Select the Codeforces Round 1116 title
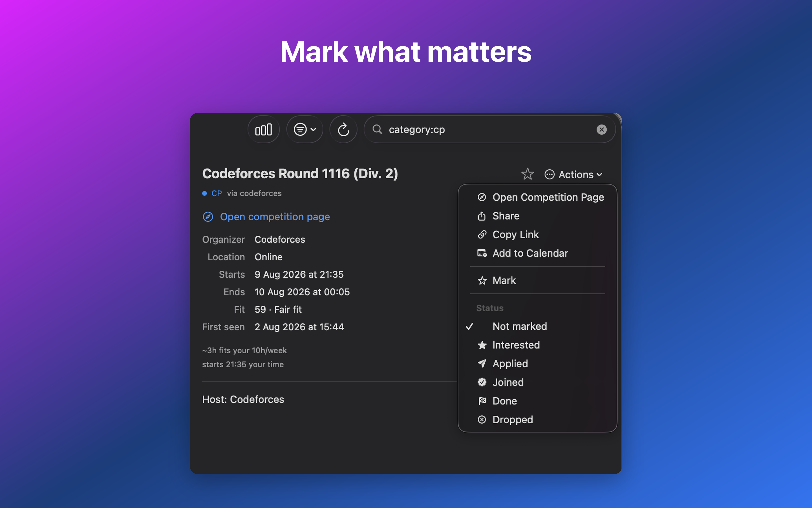Screen dimensions: 812x508 pos(300,174)
